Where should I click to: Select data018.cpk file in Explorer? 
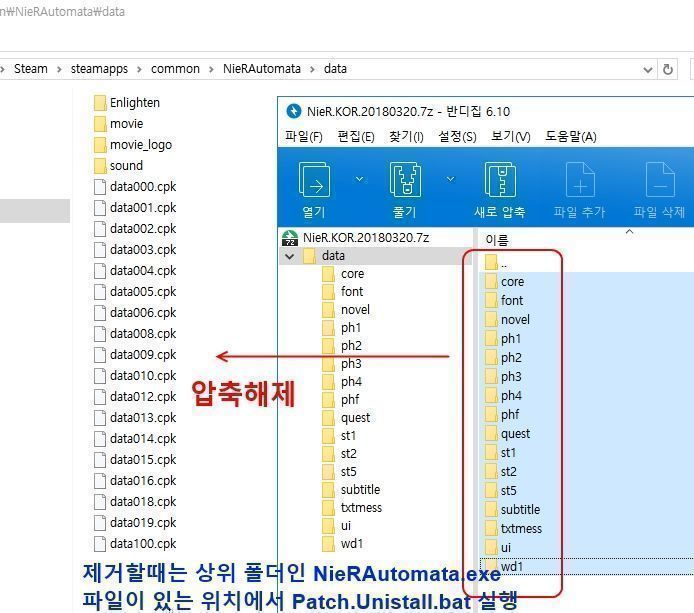pos(135,501)
